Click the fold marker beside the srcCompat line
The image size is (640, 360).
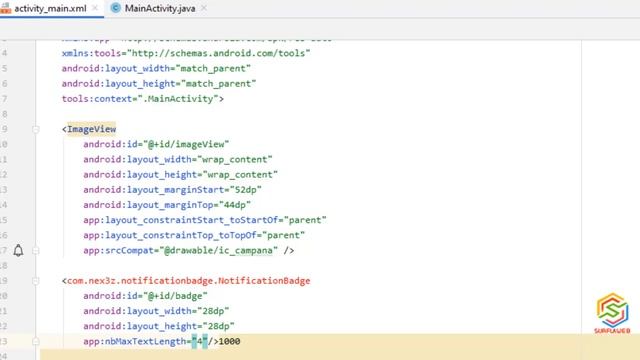36,251
